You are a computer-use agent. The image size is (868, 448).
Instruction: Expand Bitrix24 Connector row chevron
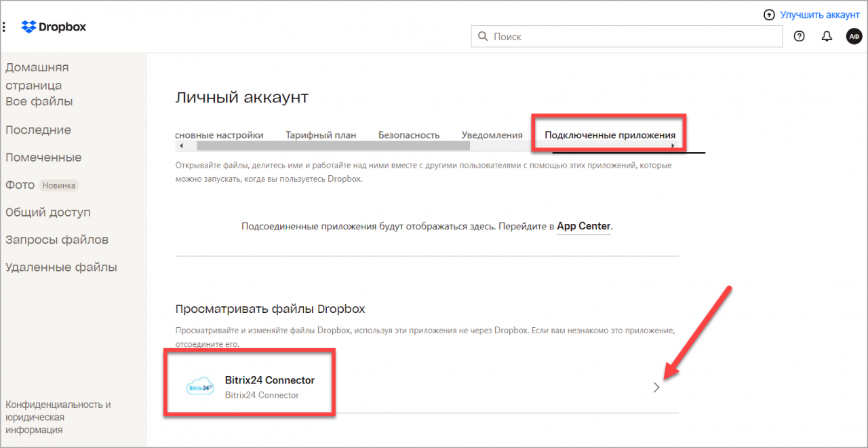pos(656,388)
